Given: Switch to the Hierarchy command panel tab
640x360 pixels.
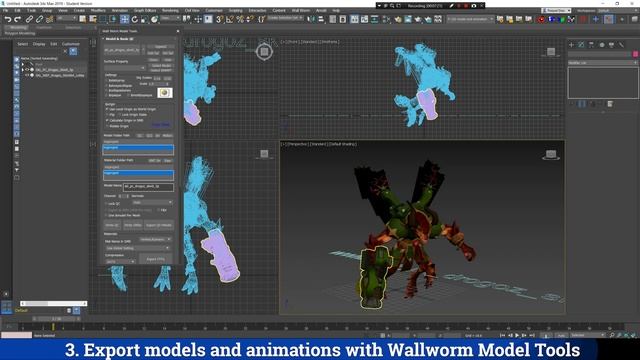Looking at the screenshot, I should pos(591,45).
